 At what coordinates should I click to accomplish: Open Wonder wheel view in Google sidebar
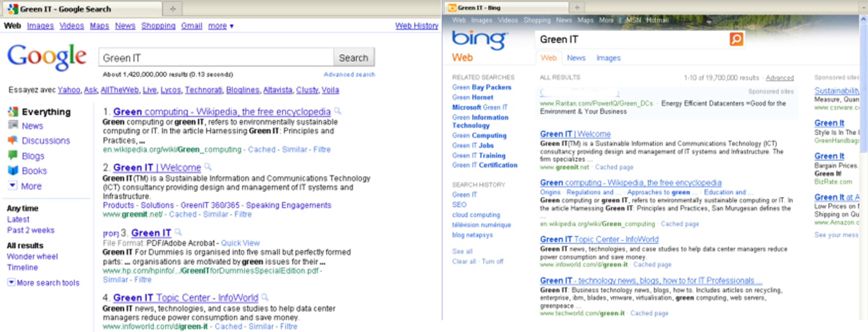pos(32,256)
